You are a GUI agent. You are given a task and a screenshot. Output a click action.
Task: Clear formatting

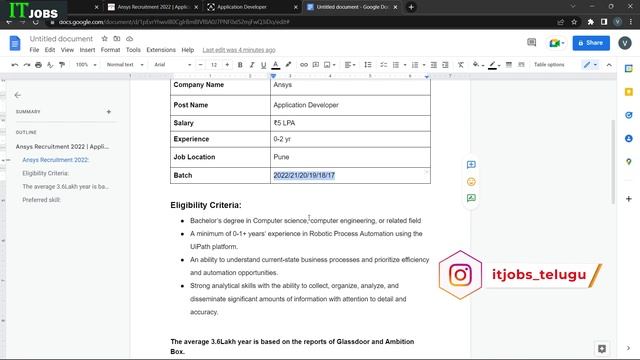(x=461, y=64)
